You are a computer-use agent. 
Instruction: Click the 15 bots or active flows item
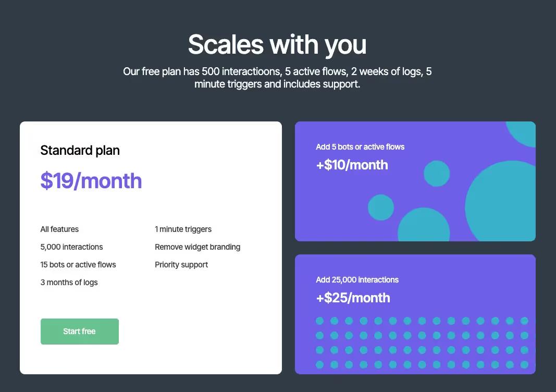(78, 265)
